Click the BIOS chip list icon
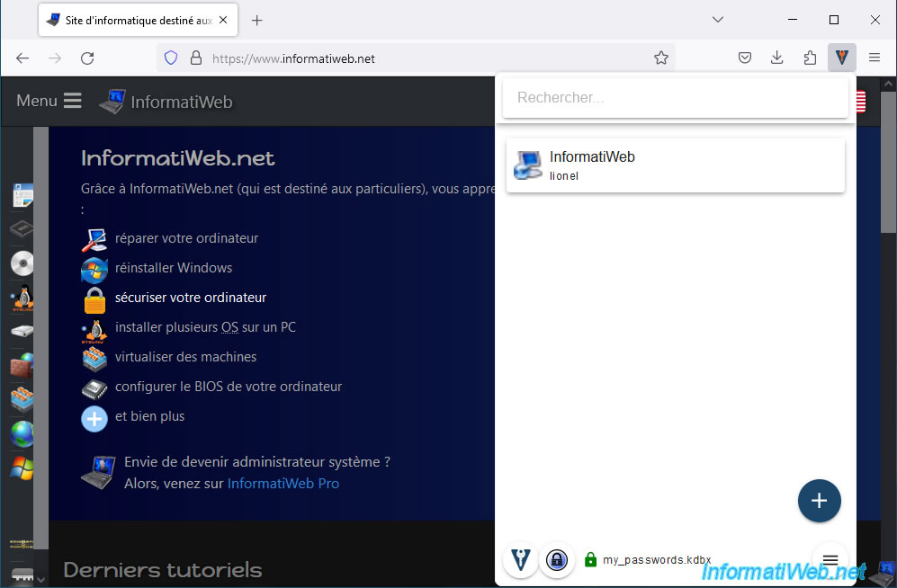Viewport: 897px width, 588px height. click(94, 389)
